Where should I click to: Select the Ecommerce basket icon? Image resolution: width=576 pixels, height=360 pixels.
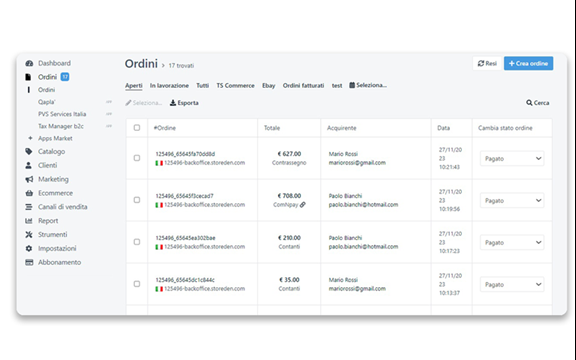29,193
